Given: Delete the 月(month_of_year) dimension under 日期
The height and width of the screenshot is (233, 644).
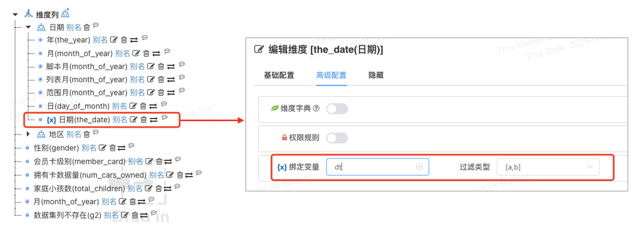Looking at the screenshot, I should point(146,53).
